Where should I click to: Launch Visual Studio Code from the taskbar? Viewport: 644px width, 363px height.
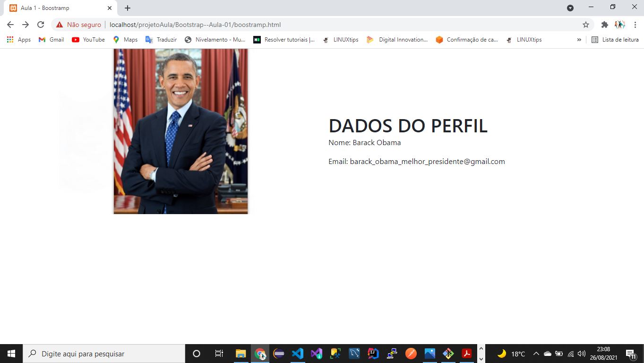point(297,353)
